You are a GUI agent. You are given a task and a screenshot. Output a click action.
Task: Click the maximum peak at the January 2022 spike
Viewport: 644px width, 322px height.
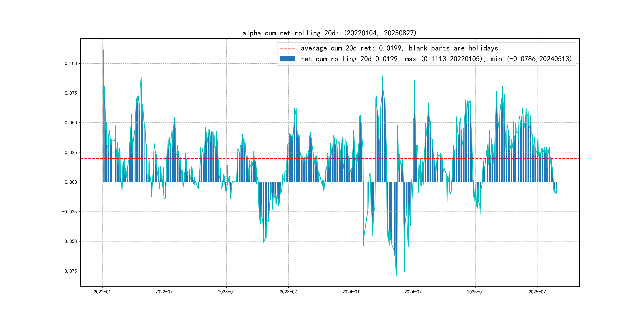[104, 50]
